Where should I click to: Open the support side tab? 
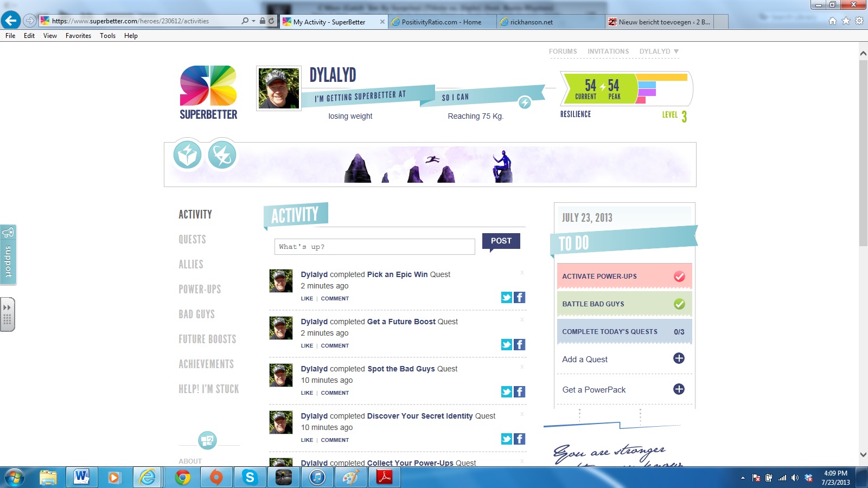[8, 254]
